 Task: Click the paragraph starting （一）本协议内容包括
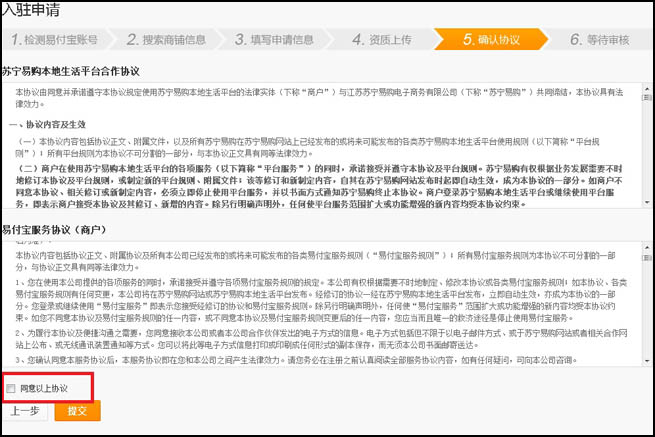click(308, 147)
